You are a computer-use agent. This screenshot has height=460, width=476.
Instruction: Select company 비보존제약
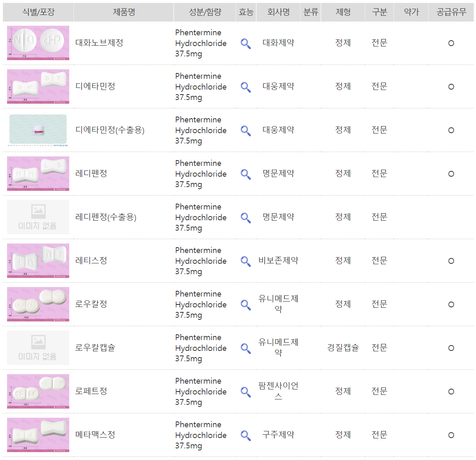click(278, 260)
